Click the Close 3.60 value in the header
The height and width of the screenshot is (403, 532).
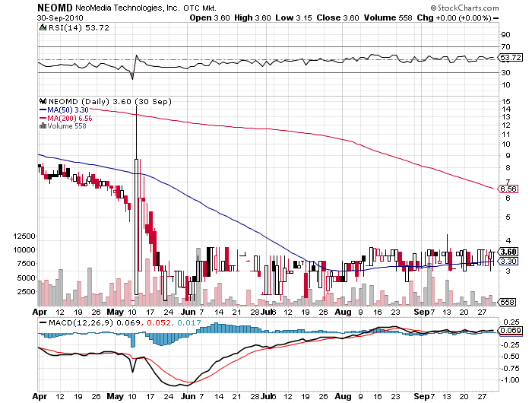[337, 17]
